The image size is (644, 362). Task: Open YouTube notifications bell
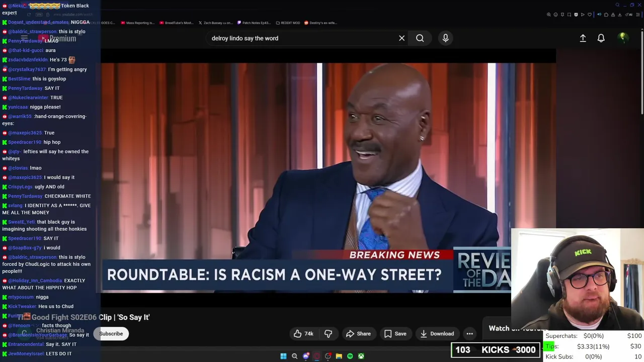click(x=601, y=38)
